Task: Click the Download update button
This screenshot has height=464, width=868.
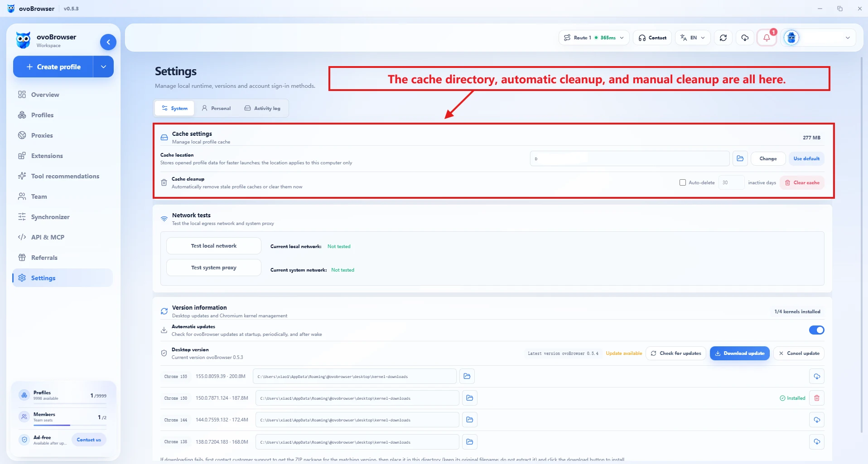Action: tap(739, 353)
